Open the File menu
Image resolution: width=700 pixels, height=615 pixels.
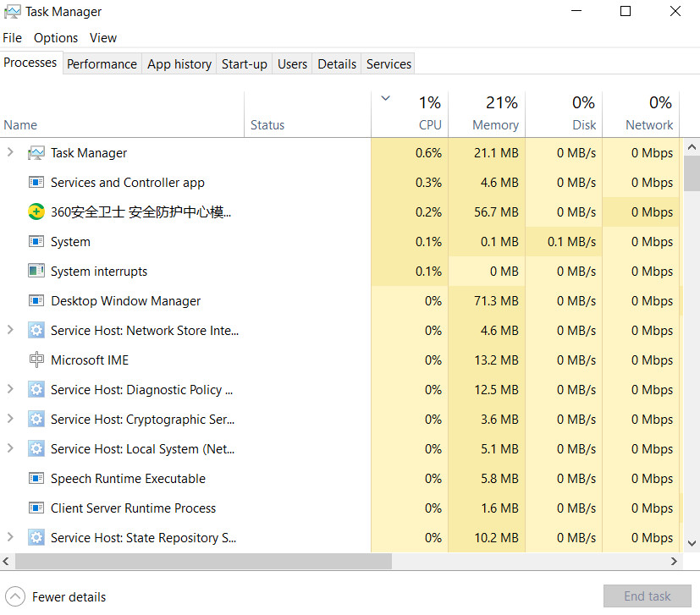12,38
